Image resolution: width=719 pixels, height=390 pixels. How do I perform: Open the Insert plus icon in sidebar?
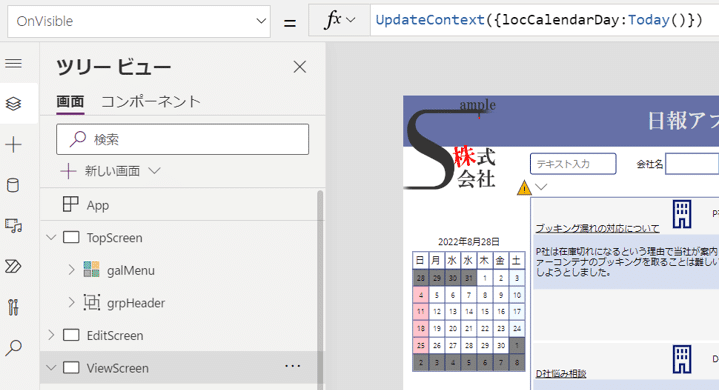13,145
